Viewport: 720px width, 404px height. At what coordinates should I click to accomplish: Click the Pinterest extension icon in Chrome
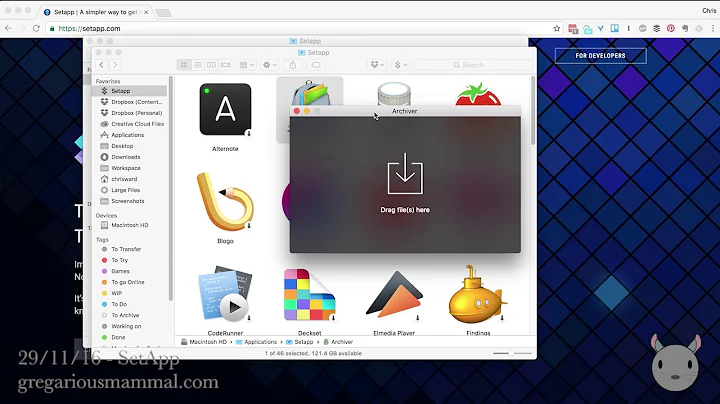[x=670, y=28]
